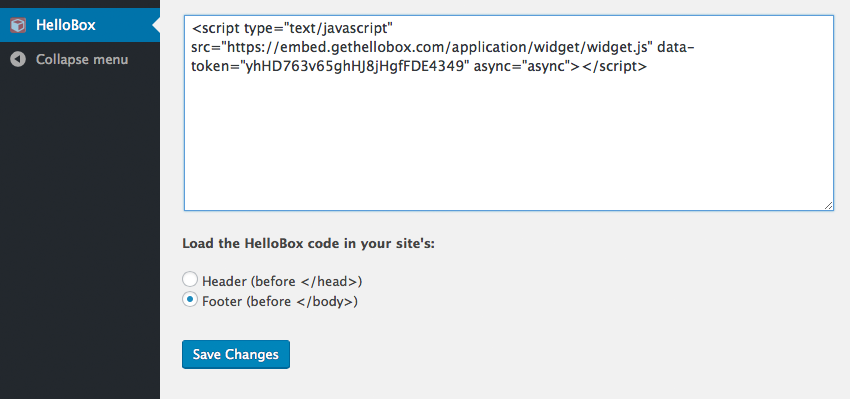Screen dimensions: 850x399
Task: Click the Footer (before </body>) label
Action: click(280, 301)
